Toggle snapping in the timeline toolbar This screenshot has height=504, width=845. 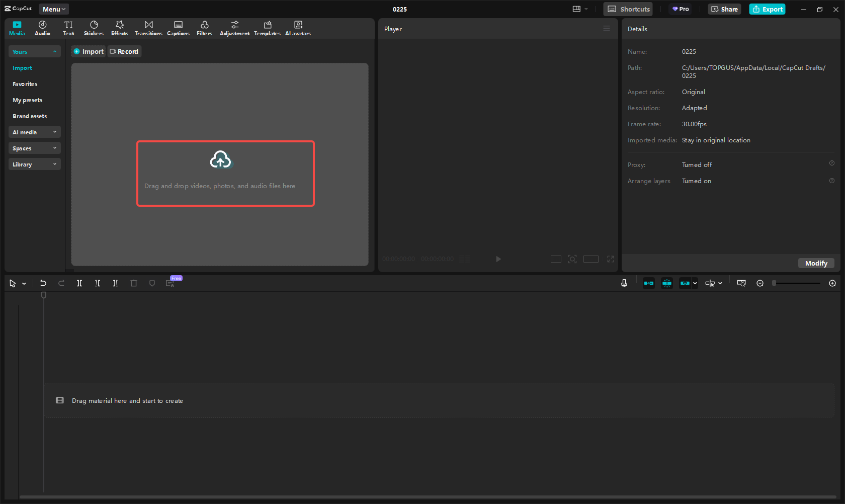point(667,283)
